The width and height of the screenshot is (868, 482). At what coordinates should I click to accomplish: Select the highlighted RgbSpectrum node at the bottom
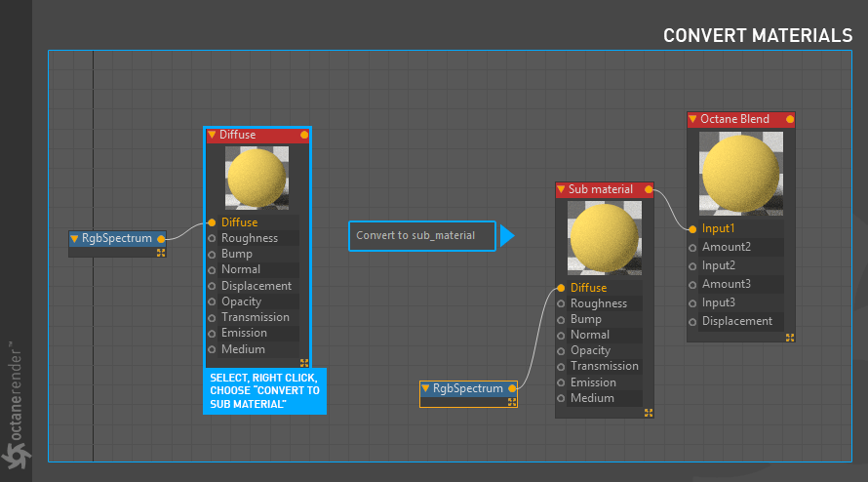(x=468, y=394)
